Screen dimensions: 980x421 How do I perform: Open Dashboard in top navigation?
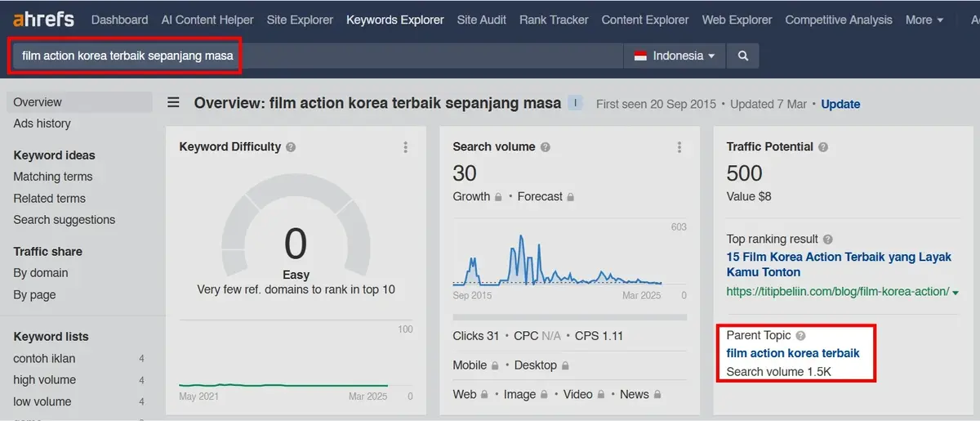tap(120, 20)
